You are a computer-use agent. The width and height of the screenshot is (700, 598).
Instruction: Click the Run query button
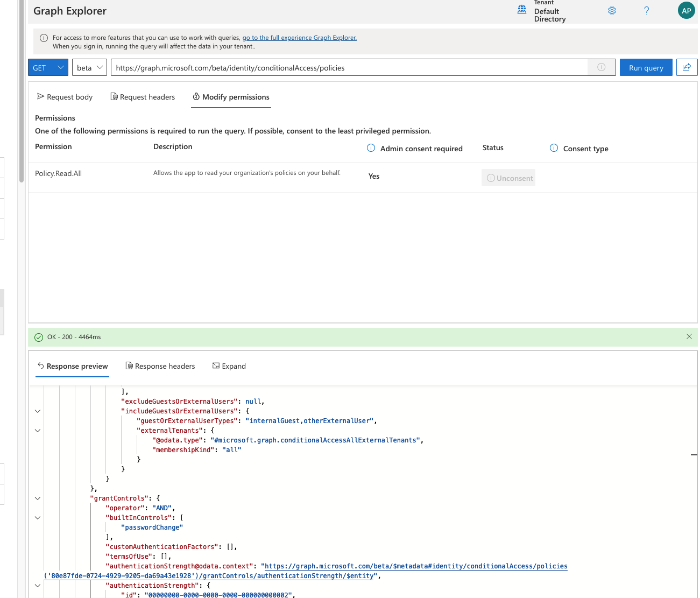click(x=646, y=67)
